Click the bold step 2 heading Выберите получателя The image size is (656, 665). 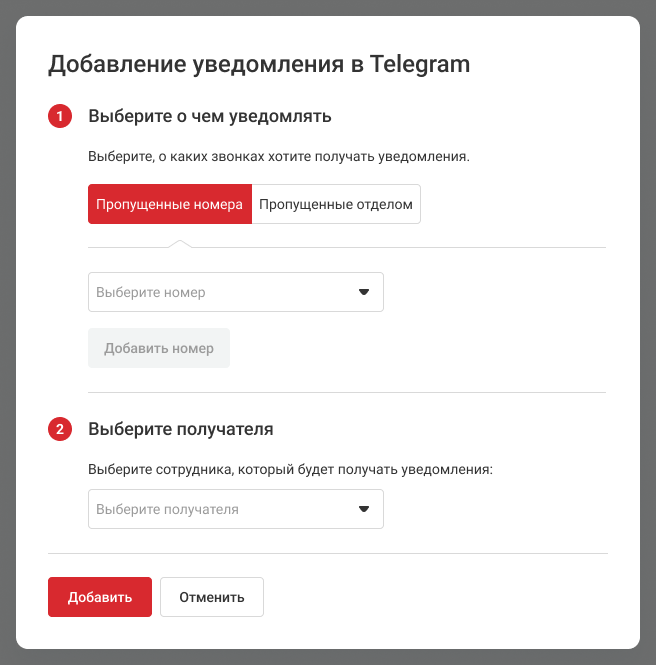[181, 430]
